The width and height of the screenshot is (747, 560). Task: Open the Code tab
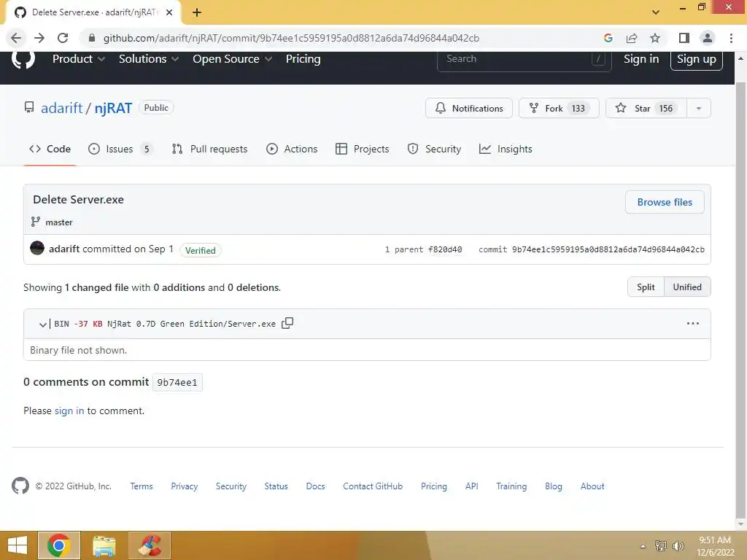click(x=50, y=149)
